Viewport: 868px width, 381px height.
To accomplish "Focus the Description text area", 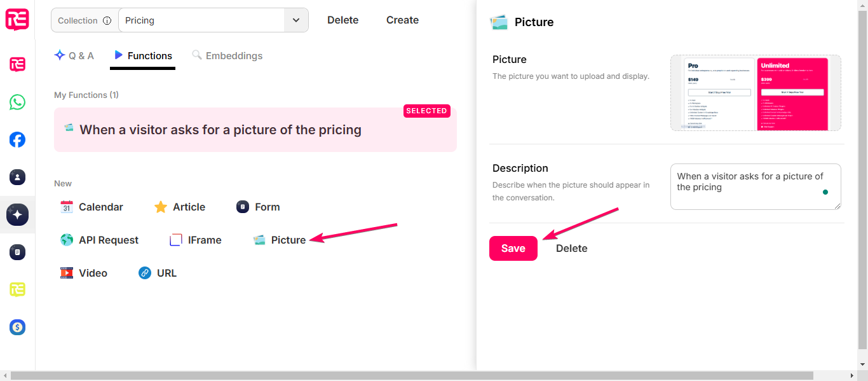I will (756, 186).
